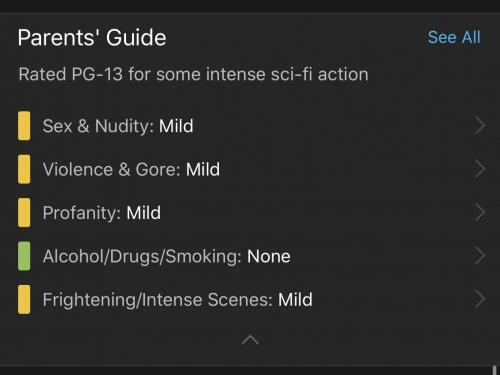This screenshot has width=500, height=375.
Task: Collapse Parents' Guide with up caret
Action: 250,340
